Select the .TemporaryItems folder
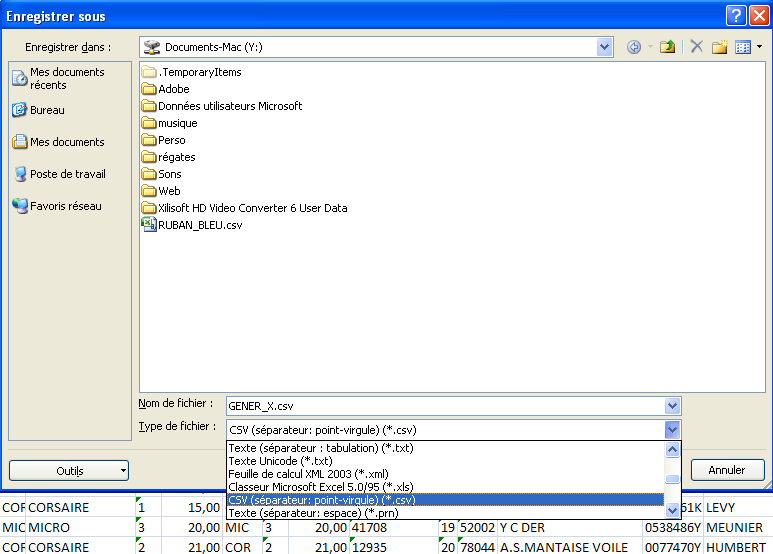Viewport: 773px width, 554px height. (191, 72)
